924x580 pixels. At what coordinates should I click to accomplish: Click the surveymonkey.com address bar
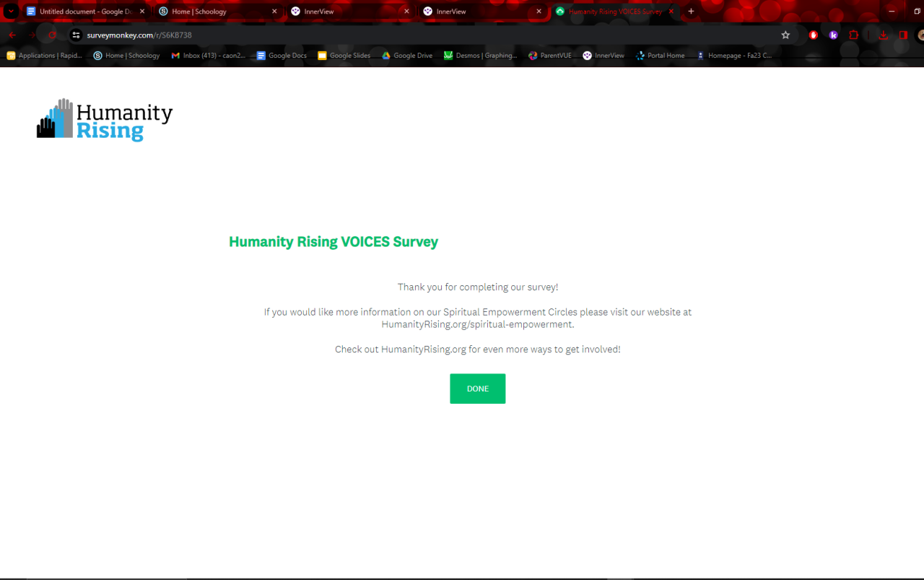(x=426, y=35)
